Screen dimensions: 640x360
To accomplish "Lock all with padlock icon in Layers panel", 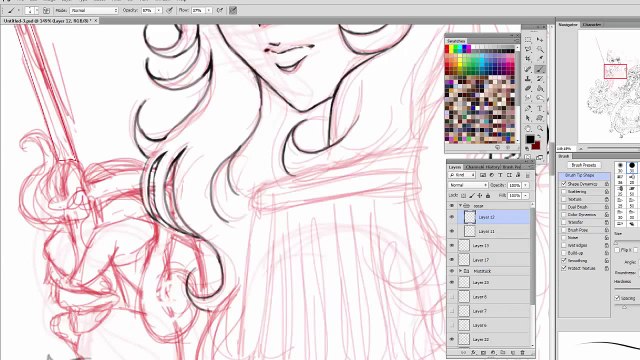I will pos(488,196).
